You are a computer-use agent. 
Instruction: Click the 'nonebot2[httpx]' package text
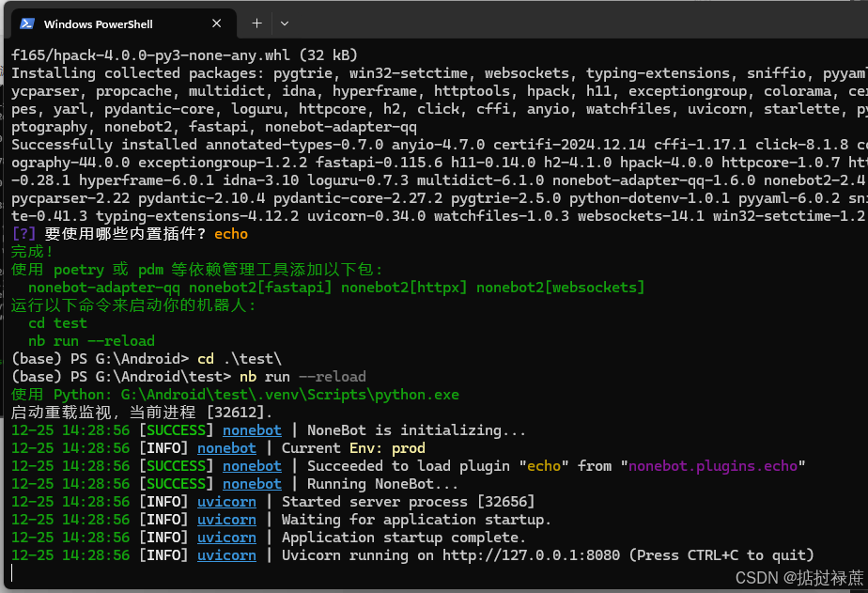404,288
